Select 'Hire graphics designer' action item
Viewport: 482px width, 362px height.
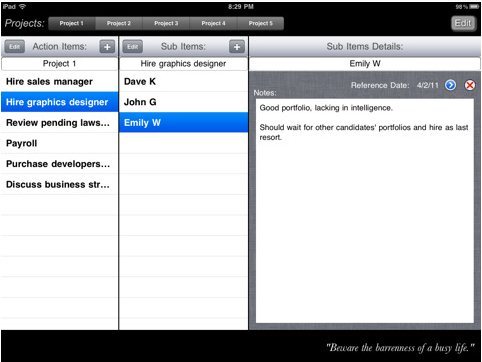[59, 102]
